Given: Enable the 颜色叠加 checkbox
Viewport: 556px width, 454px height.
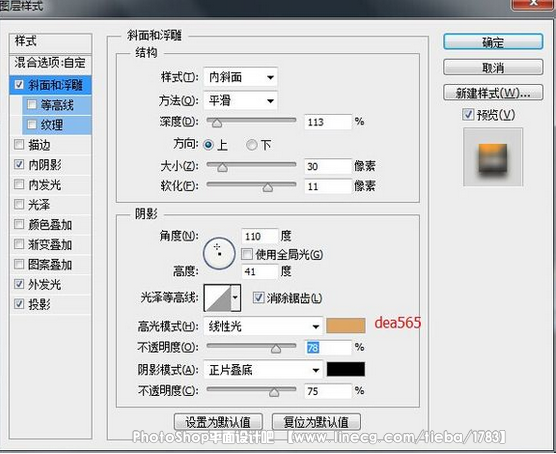Looking at the screenshot, I should [19, 224].
